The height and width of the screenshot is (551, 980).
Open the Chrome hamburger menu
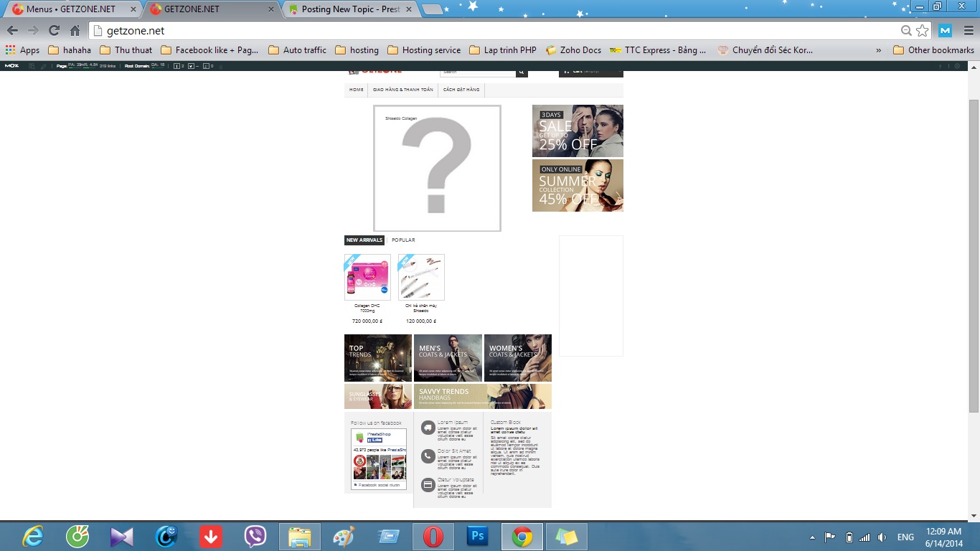pyautogui.click(x=967, y=31)
